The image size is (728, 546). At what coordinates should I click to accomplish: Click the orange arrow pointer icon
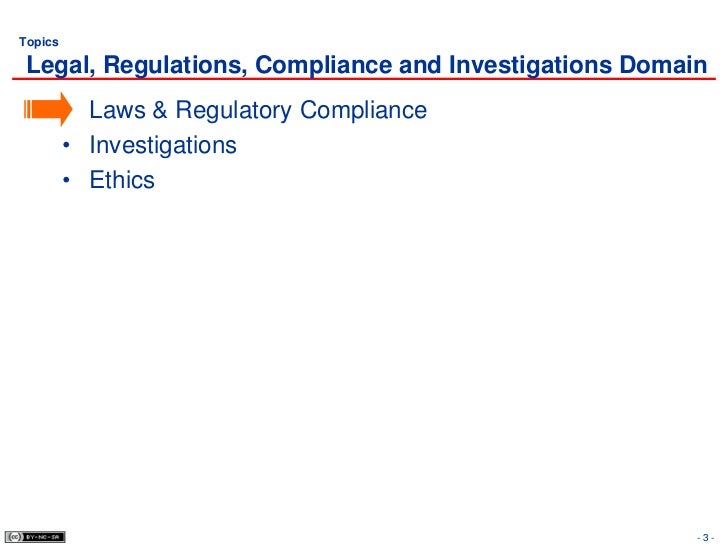[x=48, y=109]
